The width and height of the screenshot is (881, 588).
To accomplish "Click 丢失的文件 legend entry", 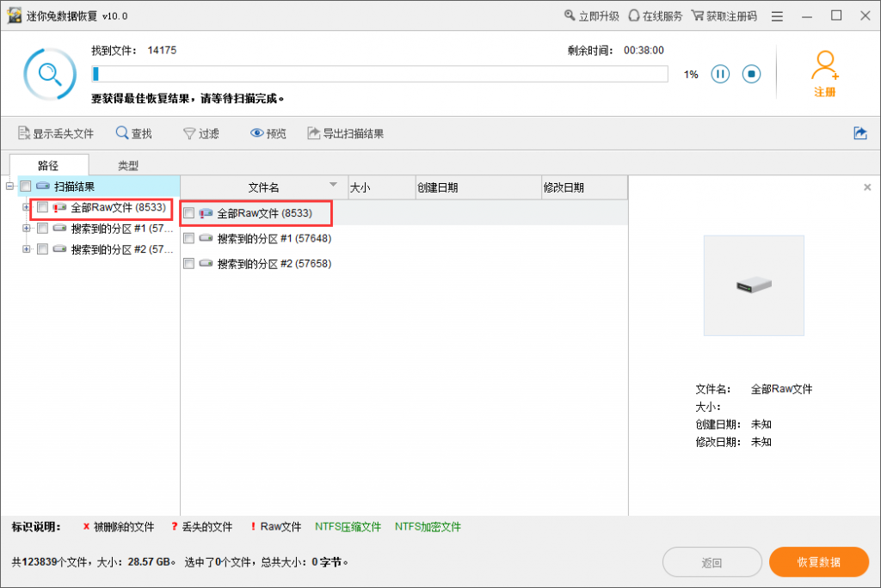I will [x=201, y=527].
